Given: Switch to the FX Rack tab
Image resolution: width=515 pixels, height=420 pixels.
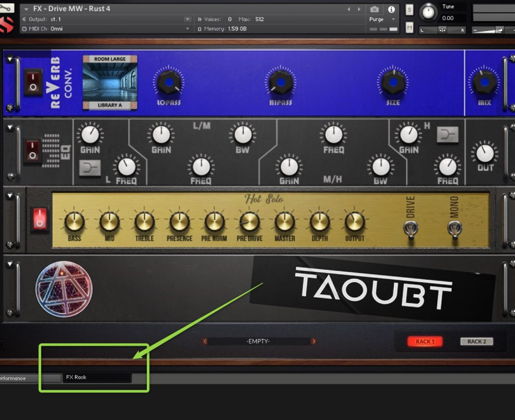Looking at the screenshot, I should (97, 377).
